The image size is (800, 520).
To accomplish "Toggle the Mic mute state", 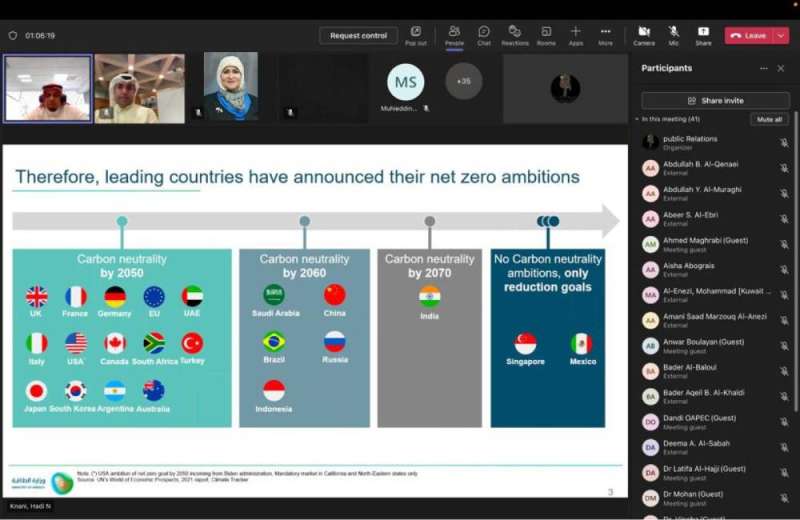I will [x=673, y=35].
